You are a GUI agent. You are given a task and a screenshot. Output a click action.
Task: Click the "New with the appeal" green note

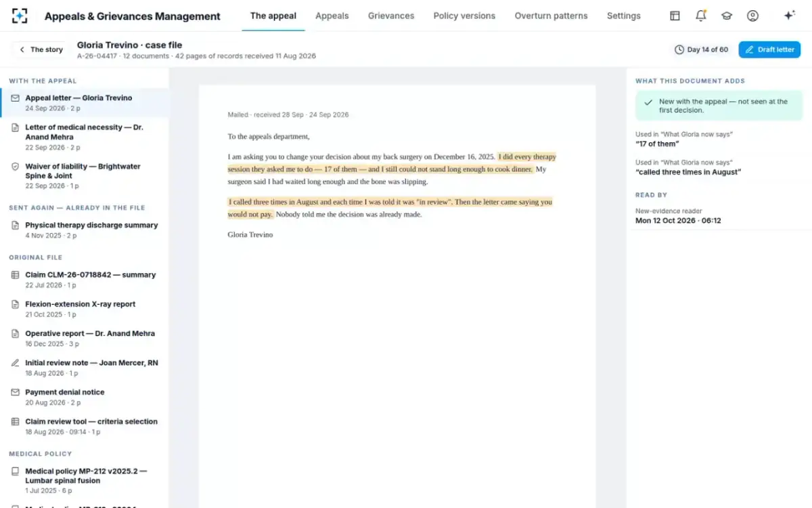(x=719, y=106)
